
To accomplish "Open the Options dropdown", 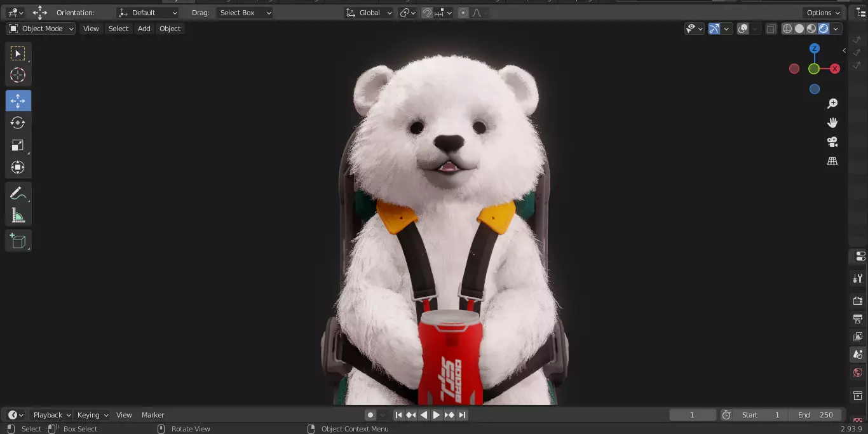I will (823, 13).
